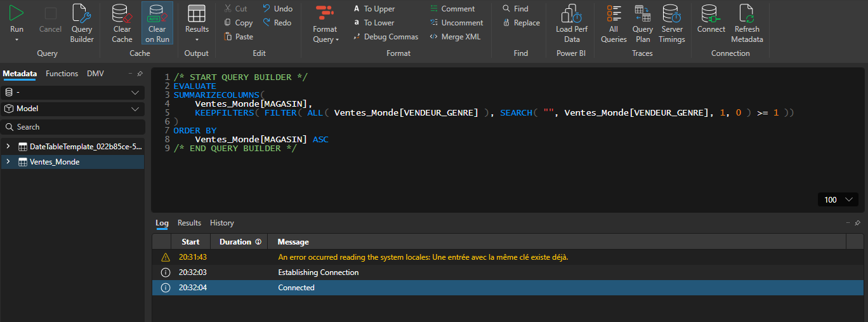
Task: Click the Cancel query button
Action: pos(51,19)
